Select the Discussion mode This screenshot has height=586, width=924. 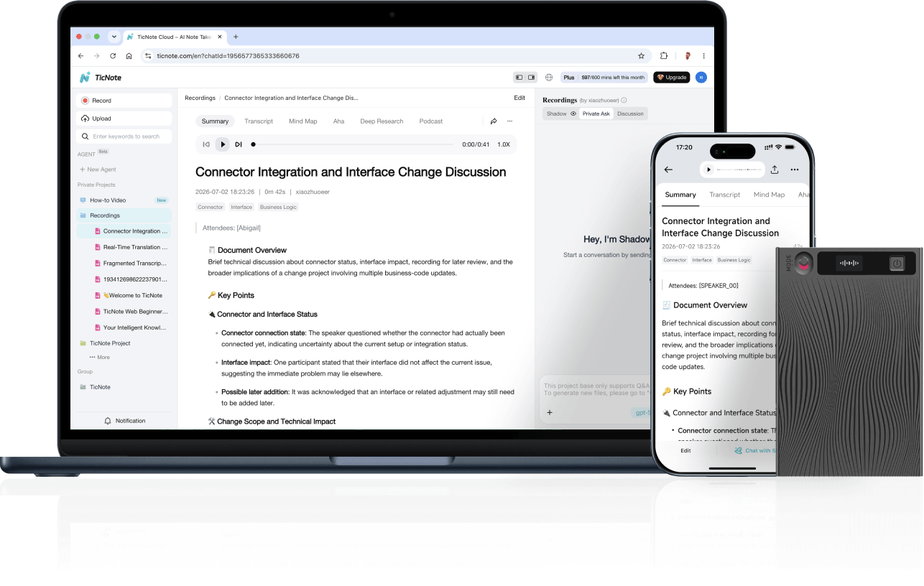[630, 113]
